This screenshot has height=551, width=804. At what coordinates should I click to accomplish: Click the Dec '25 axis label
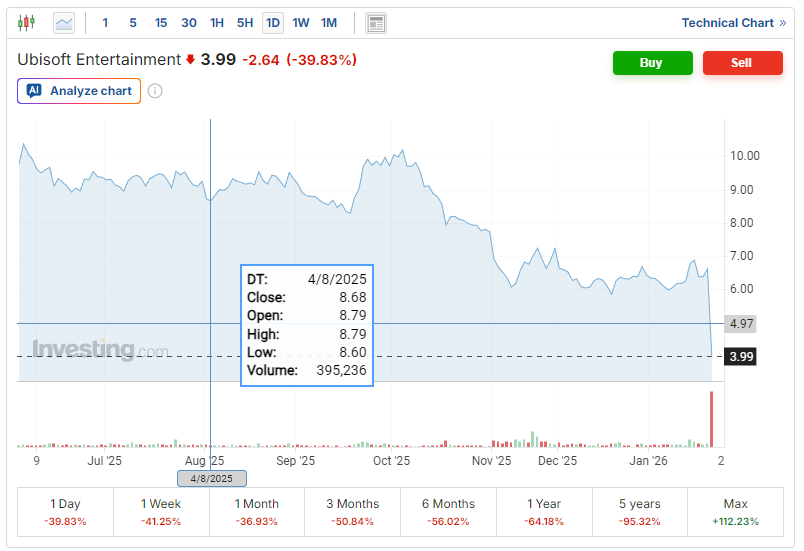coord(557,461)
